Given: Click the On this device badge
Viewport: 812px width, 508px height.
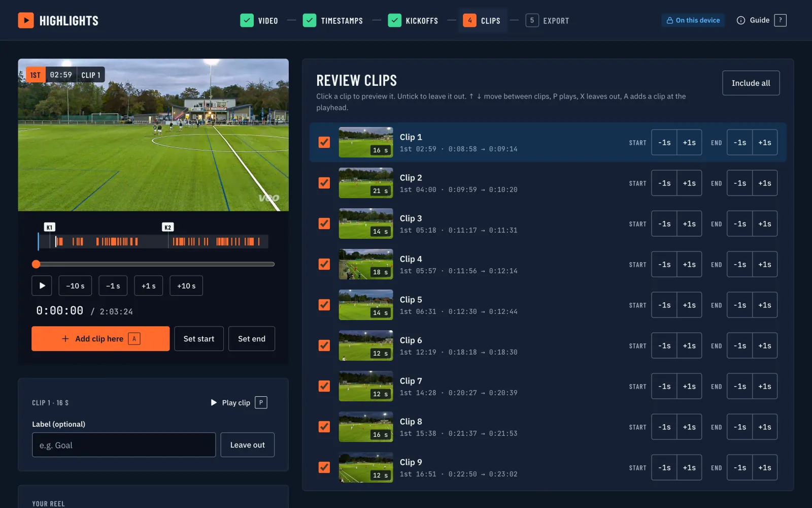Looking at the screenshot, I should click(693, 20).
